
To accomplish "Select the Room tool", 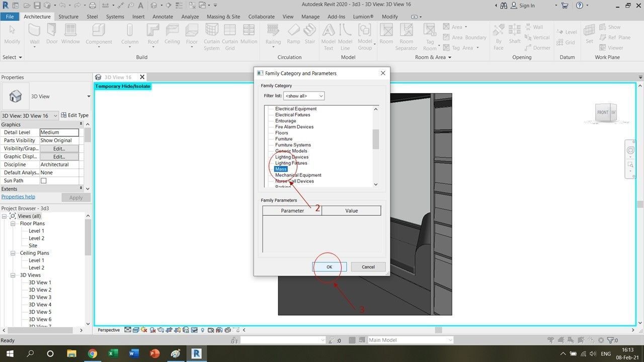I will click(386, 34).
